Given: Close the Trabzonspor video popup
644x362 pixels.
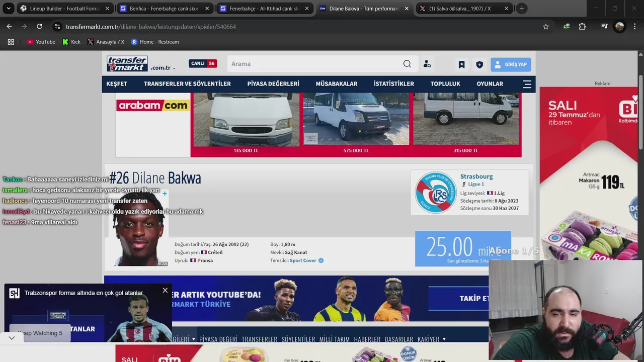Looking at the screenshot, I should (x=165, y=290).
